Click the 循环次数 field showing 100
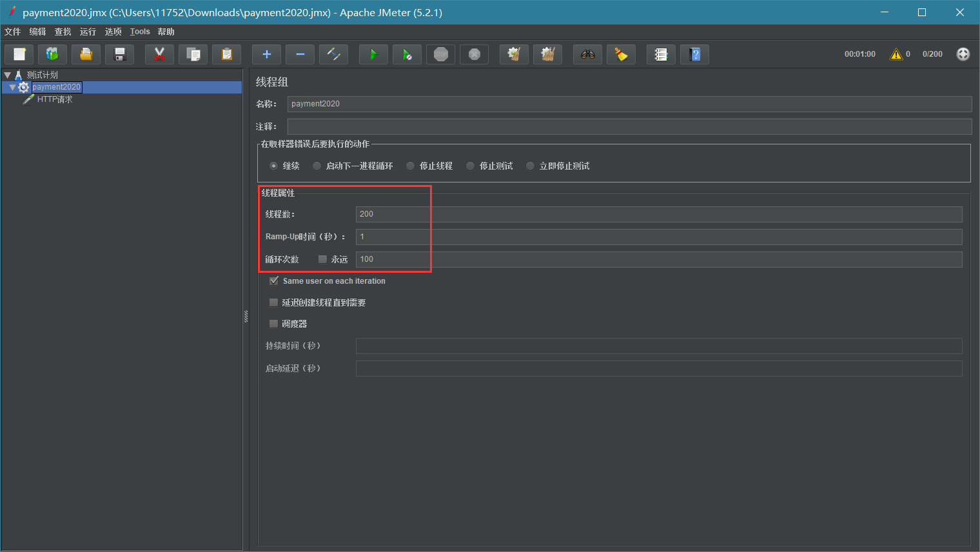980x552 pixels. click(659, 259)
